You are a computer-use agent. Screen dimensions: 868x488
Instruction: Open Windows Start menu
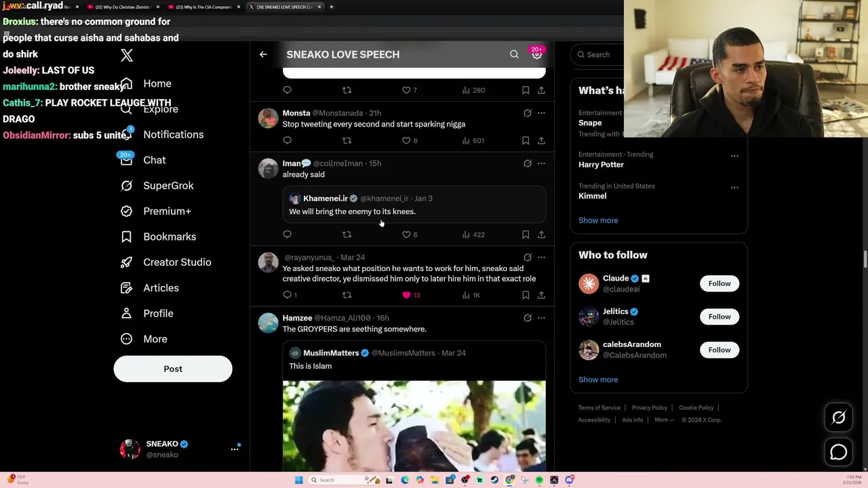point(298,480)
